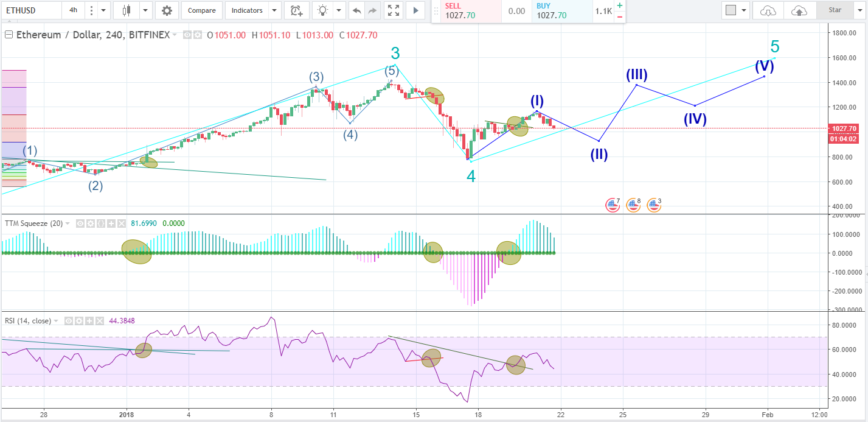Viewport: 868px width, 422px height.
Task: Click the lightbulb ideas icon
Action: (x=323, y=10)
